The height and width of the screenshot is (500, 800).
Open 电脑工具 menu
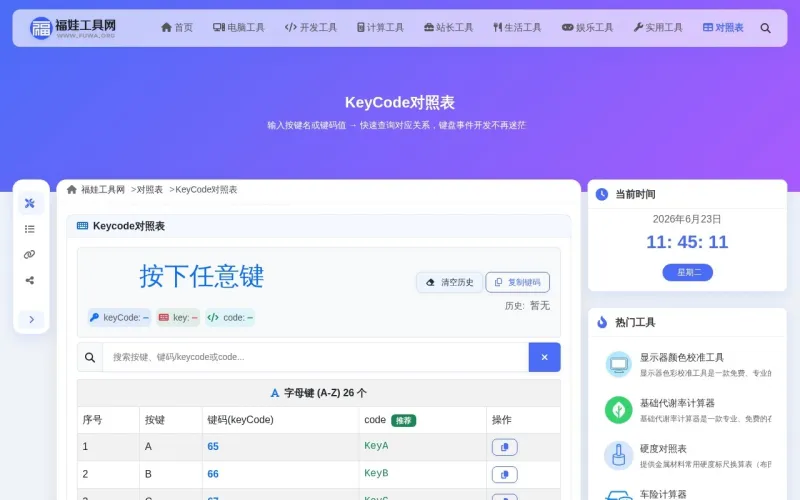(x=239, y=28)
